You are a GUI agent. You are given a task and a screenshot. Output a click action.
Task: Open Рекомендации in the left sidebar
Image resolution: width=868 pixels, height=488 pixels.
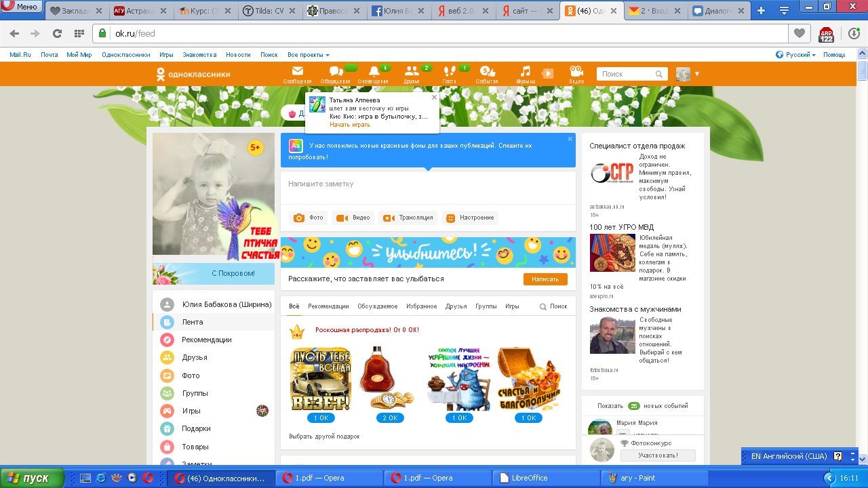tap(214, 340)
